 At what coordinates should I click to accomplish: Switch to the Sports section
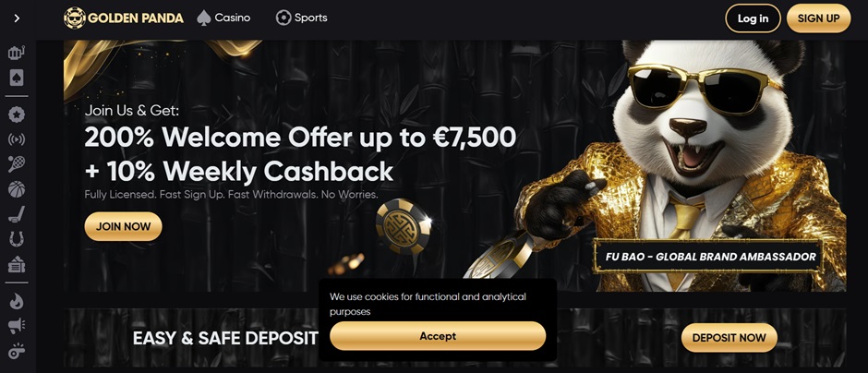(x=302, y=18)
